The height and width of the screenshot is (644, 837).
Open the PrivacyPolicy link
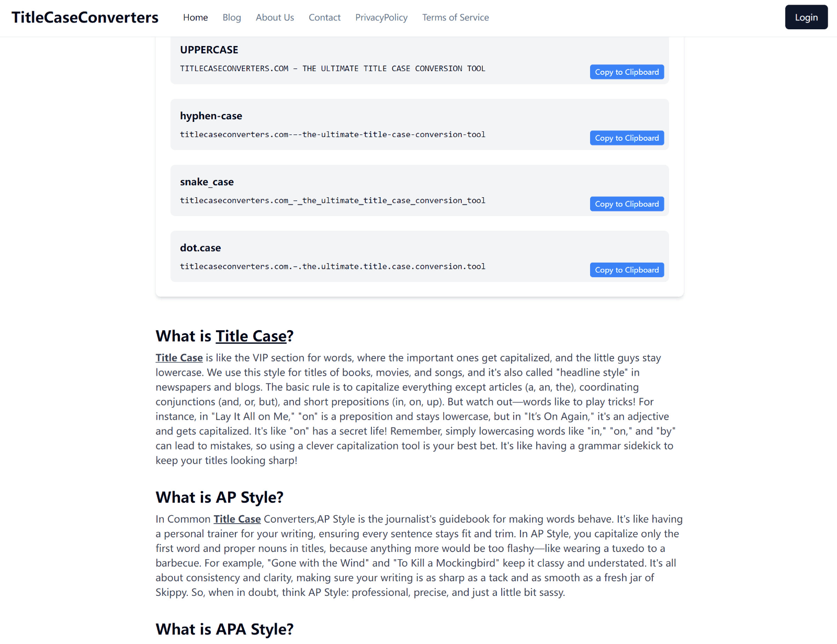381,17
